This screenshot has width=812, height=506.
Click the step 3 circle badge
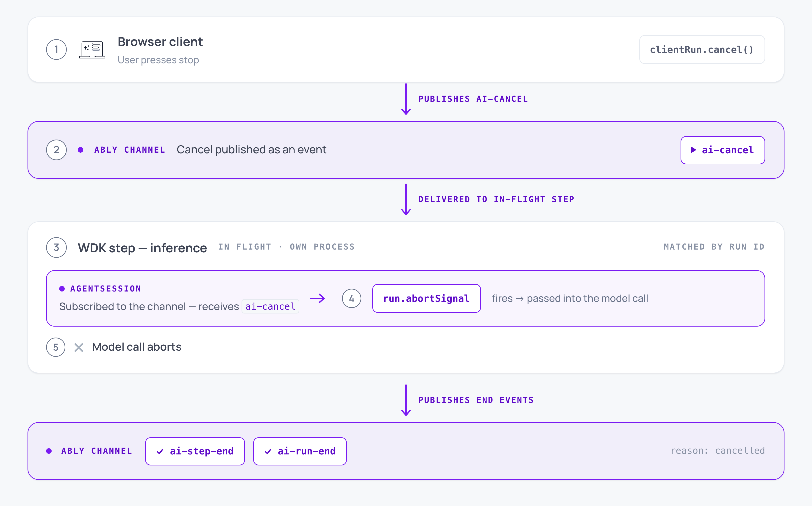(56, 247)
